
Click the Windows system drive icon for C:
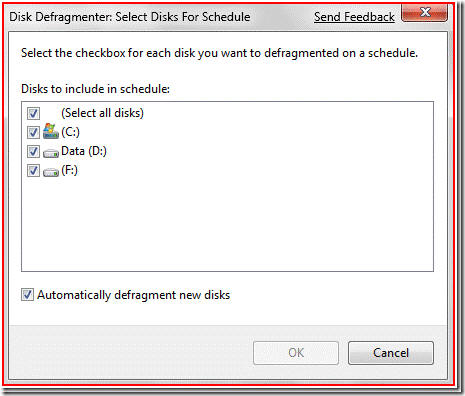click(x=51, y=131)
